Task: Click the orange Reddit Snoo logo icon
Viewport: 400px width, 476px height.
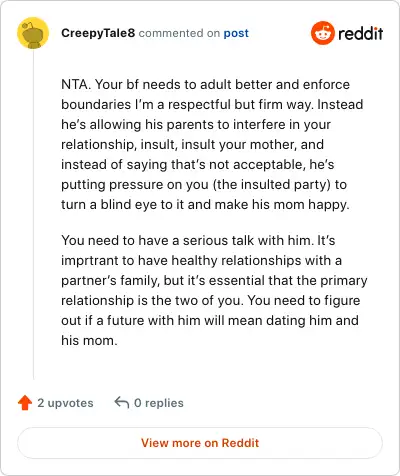Action: (x=322, y=33)
